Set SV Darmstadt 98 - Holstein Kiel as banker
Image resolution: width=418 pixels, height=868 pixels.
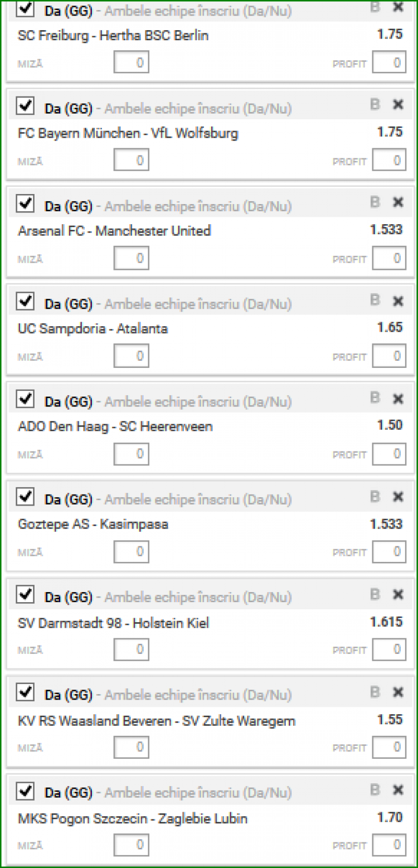(375, 594)
